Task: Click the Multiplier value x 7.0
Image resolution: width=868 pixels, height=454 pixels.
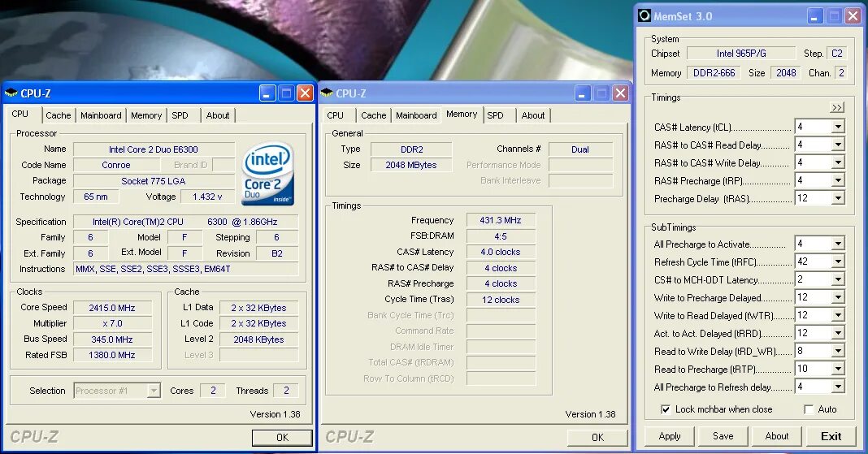Action: [x=112, y=323]
